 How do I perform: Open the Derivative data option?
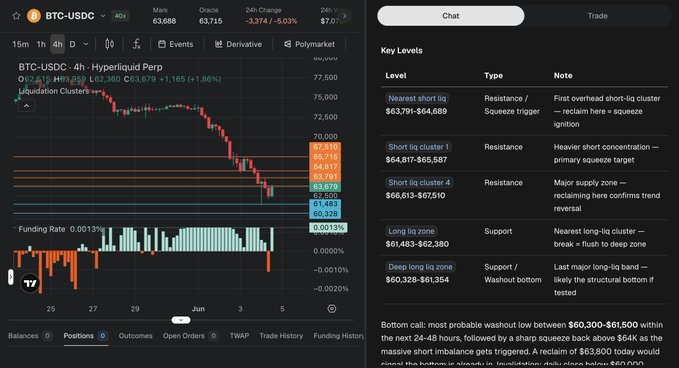[x=239, y=44]
